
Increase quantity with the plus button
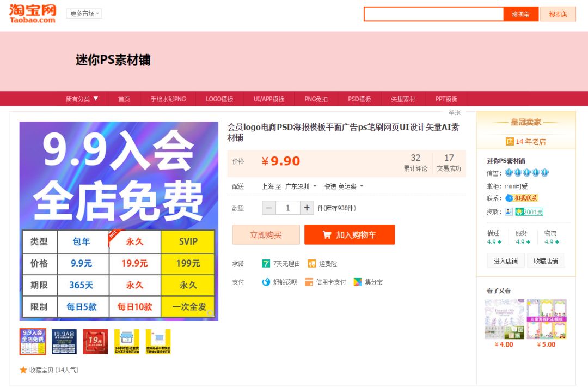307,208
